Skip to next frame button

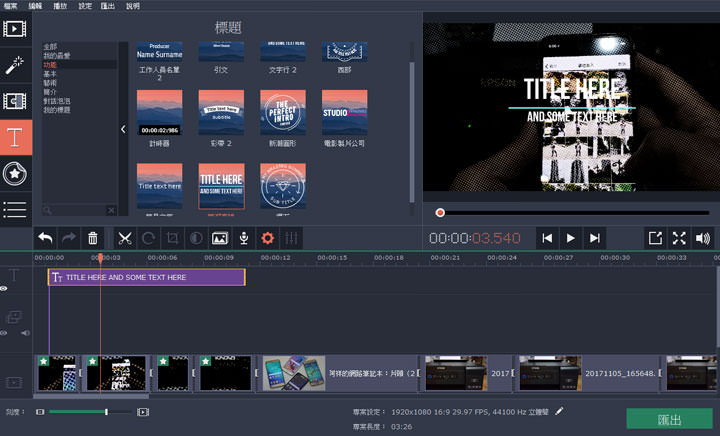(x=595, y=238)
